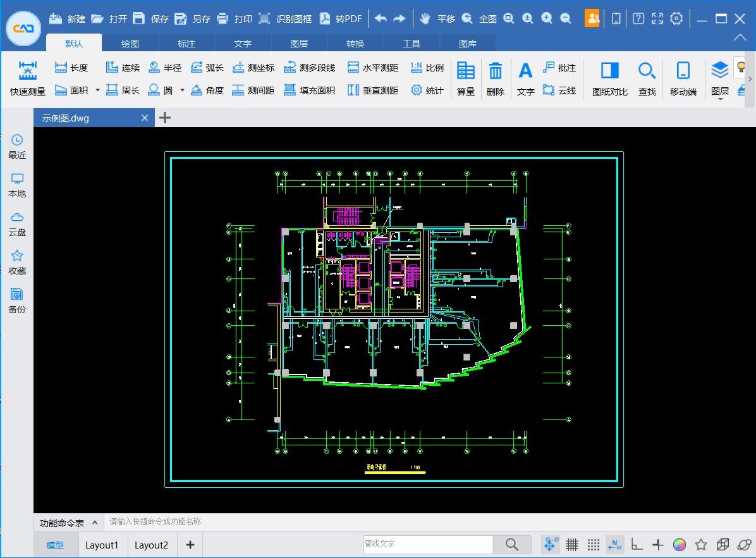756x558 pixels.
Task: Pick the 周长 perimeter tool
Action: click(x=123, y=90)
